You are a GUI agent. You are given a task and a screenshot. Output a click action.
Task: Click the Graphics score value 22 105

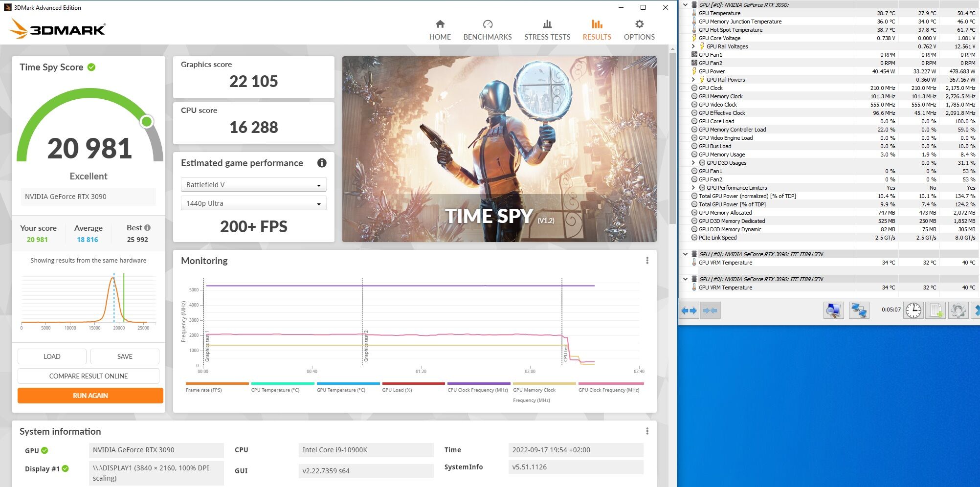point(253,81)
